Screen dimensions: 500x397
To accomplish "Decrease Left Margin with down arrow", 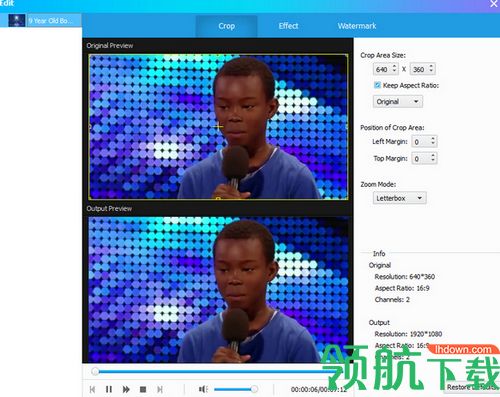I will (x=433, y=145).
